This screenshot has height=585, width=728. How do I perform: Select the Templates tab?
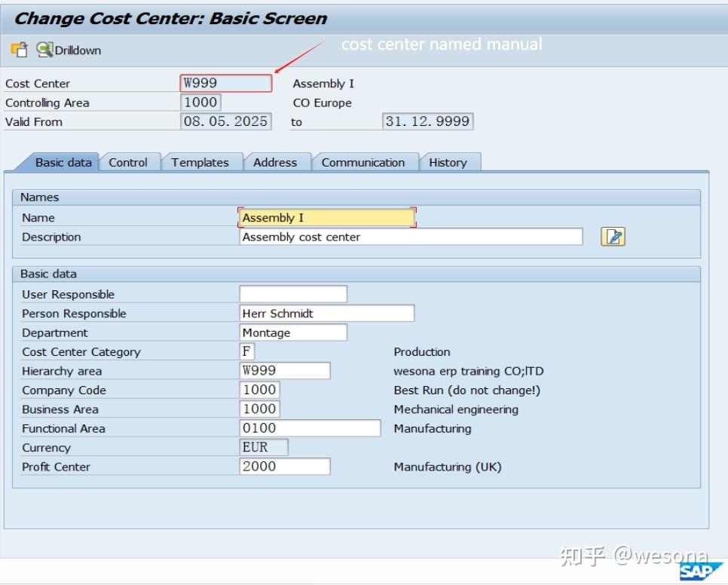[200, 163]
